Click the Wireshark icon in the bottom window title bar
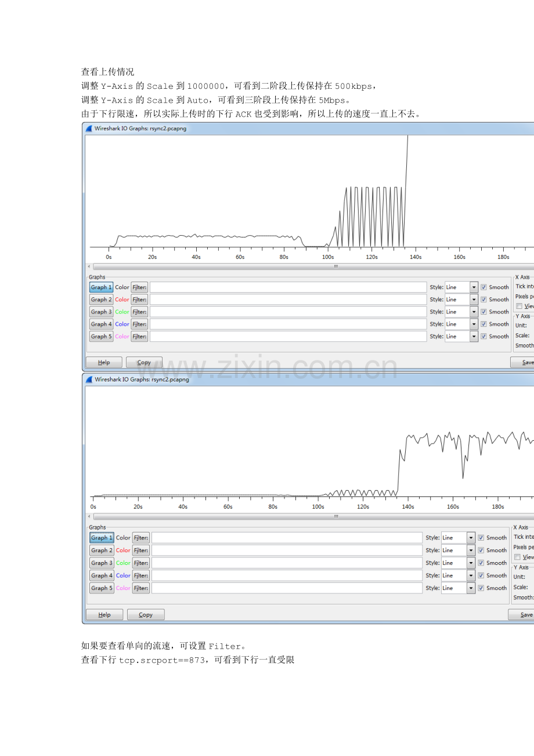The height and width of the screenshot is (756, 534). (88, 379)
